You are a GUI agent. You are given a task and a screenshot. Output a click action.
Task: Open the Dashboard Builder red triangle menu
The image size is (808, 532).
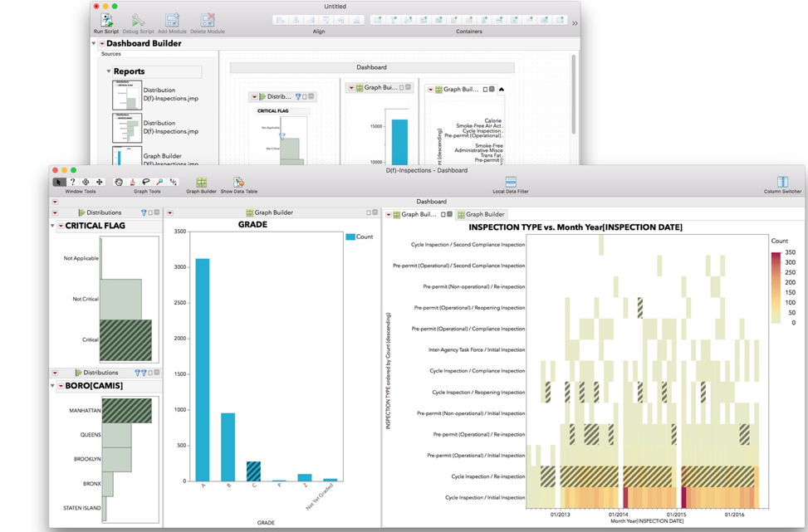coord(102,44)
